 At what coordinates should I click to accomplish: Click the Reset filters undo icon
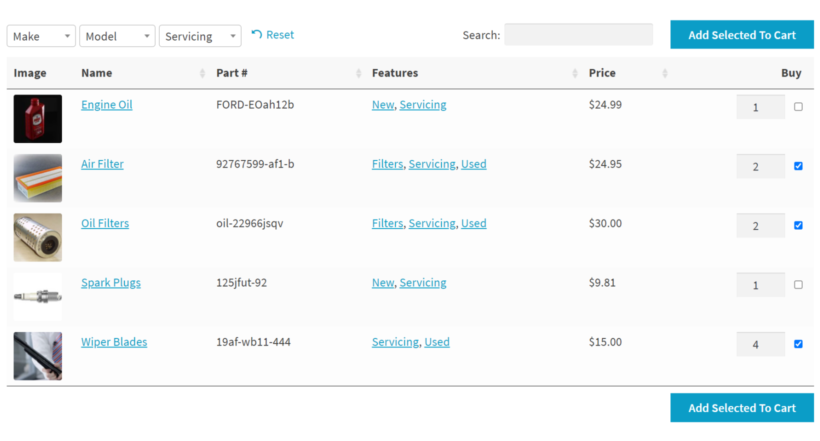[257, 35]
